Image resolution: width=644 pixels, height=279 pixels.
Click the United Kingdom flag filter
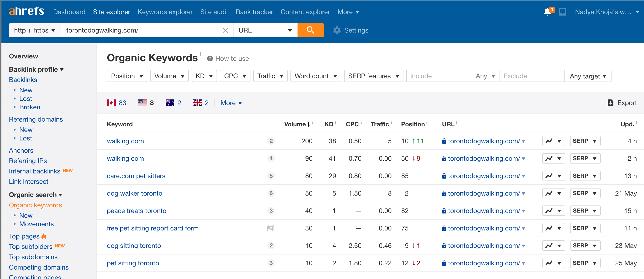pos(197,103)
